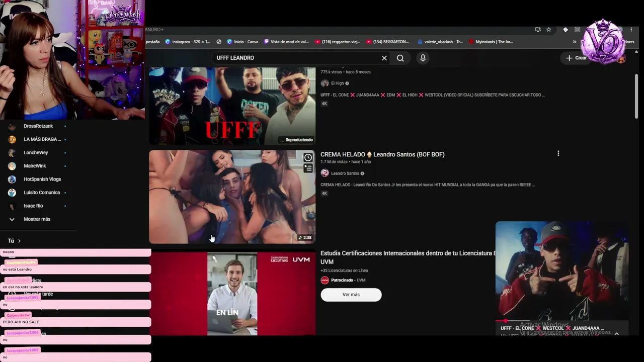Open the Estudia Certificaciones Internacionales ad title
The height and width of the screenshot is (362, 644).
coord(408,257)
